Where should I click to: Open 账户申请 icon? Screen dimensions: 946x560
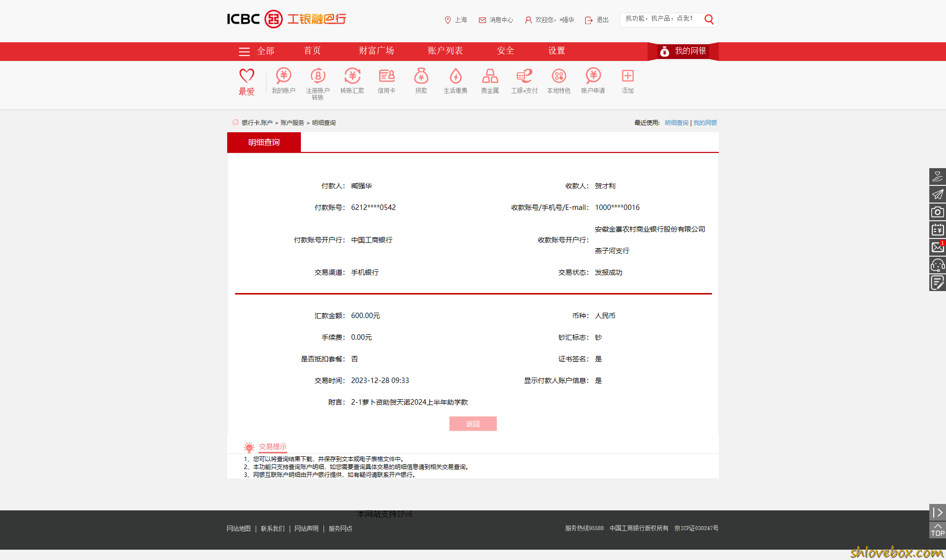tap(593, 76)
